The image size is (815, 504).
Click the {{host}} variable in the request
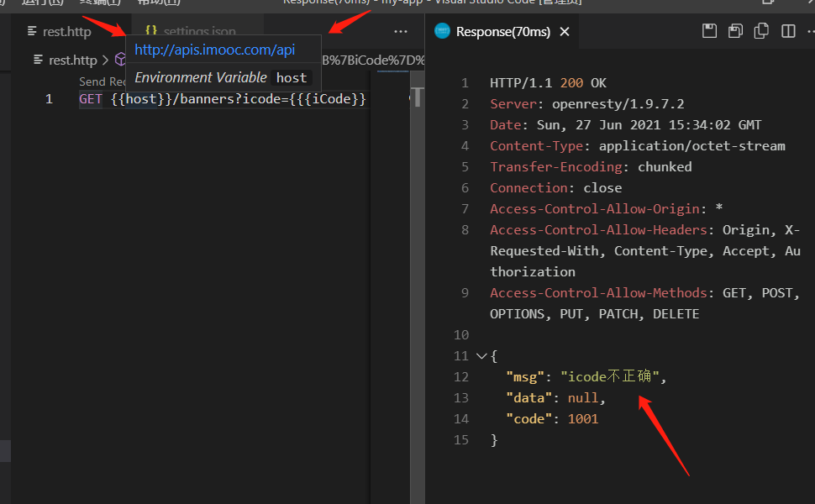[141, 99]
